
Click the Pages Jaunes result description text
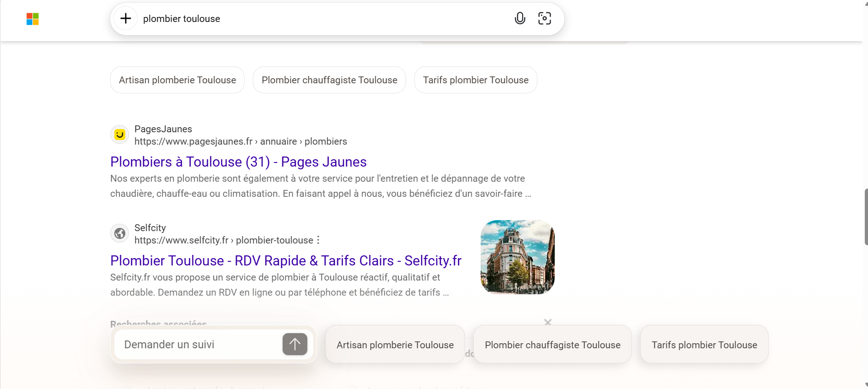pos(321,186)
